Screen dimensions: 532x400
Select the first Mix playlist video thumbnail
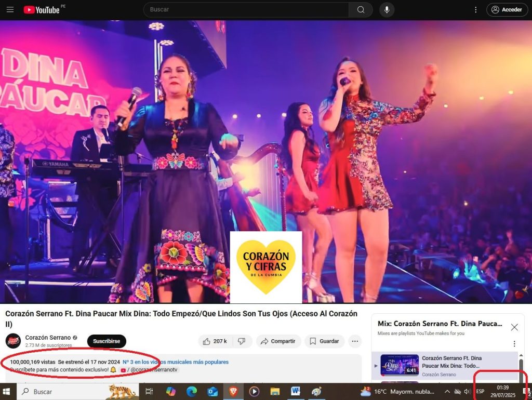(x=399, y=365)
